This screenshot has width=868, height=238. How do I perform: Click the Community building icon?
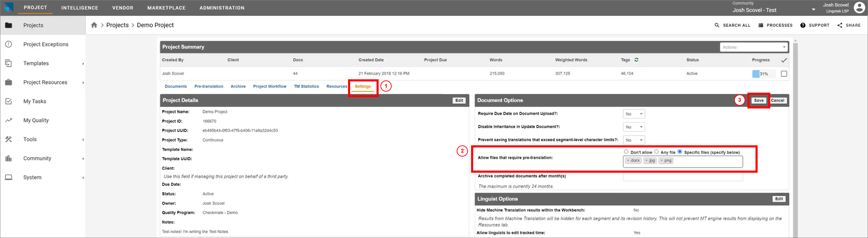point(8,158)
